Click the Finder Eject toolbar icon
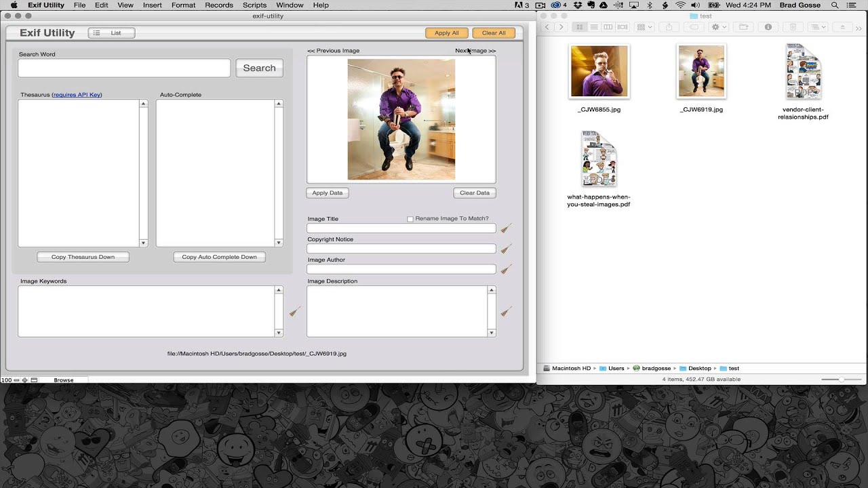 [x=843, y=27]
